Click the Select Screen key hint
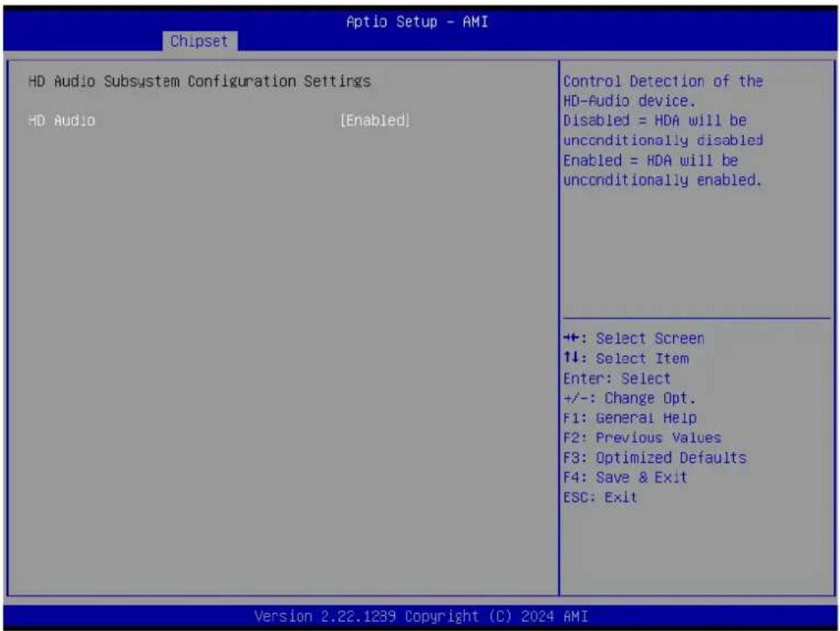 (x=634, y=339)
